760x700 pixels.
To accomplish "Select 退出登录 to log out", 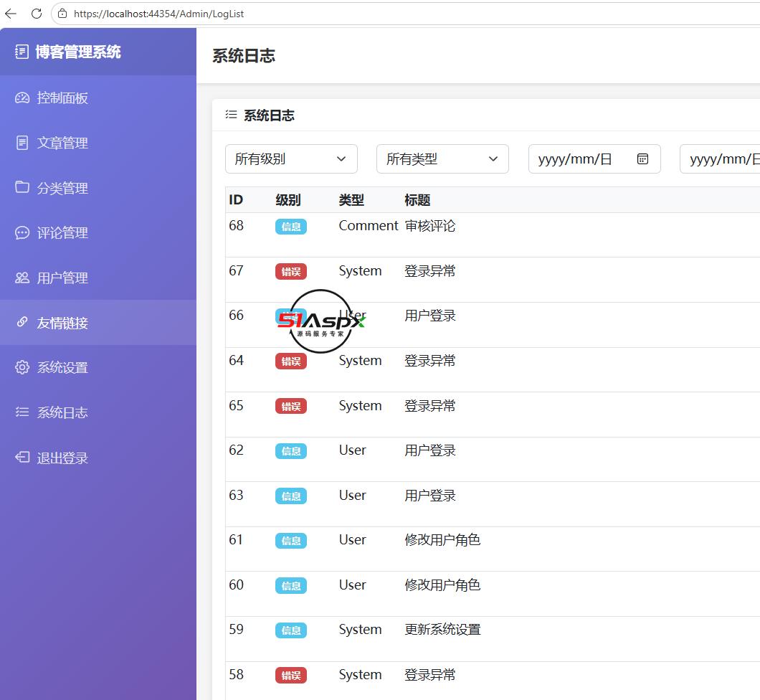I will tap(98, 458).
